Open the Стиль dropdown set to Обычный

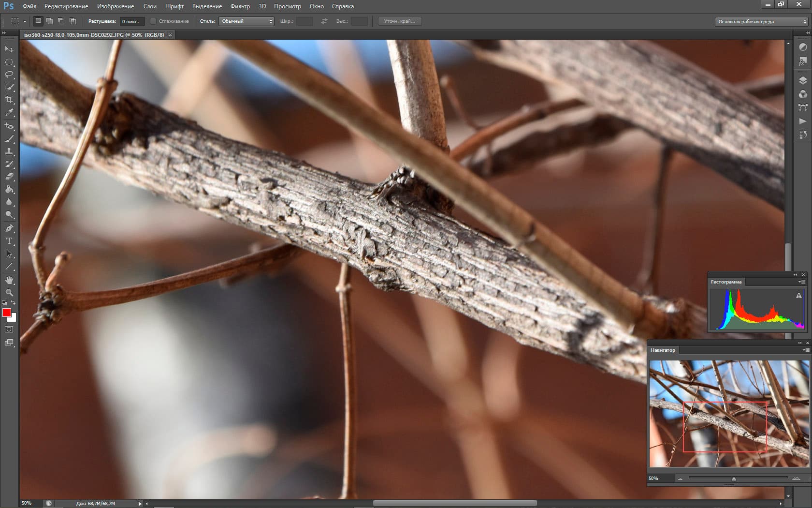coord(246,21)
